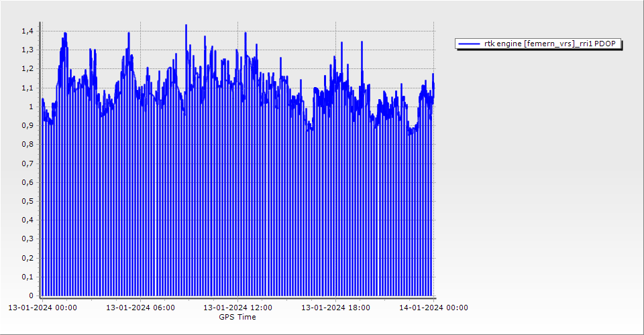Screen dimensions: 644x335
Task: Click the 0,9 value on the y-axis
Action: [x=27, y=125]
